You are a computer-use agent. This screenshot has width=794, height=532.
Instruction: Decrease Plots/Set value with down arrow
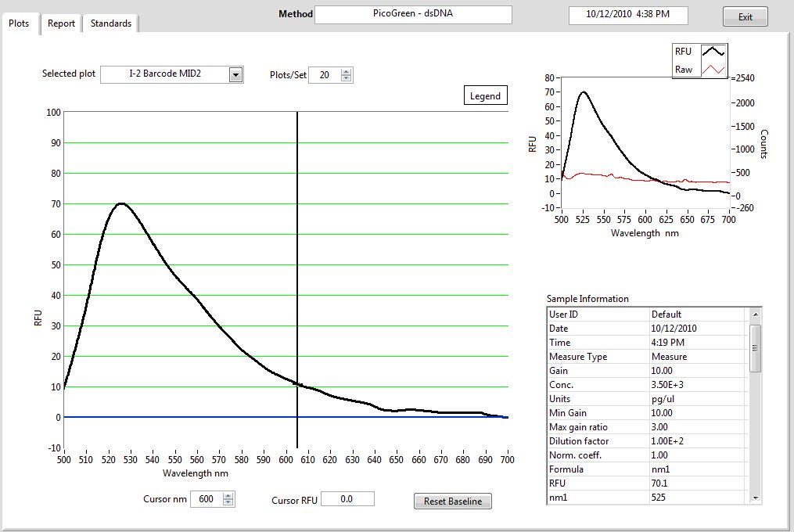(346, 78)
